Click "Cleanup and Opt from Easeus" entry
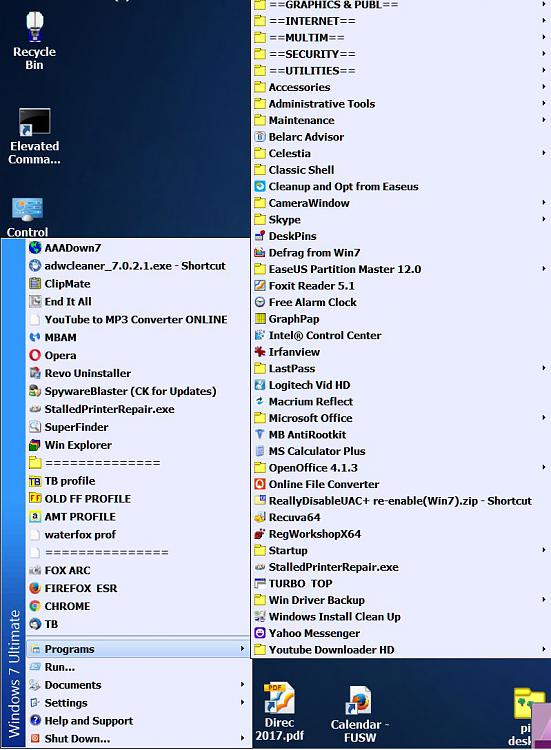The width and height of the screenshot is (551, 750). click(400, 187)
